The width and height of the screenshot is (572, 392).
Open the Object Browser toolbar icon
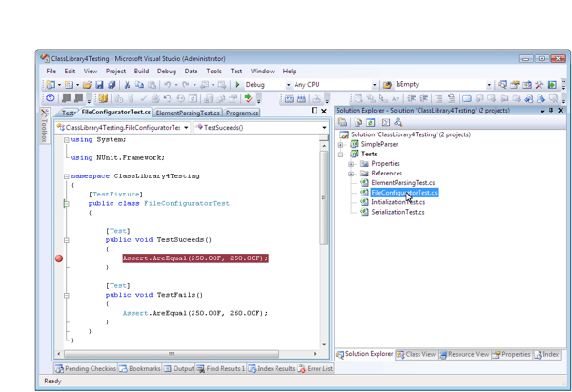(x=527, y=85)
